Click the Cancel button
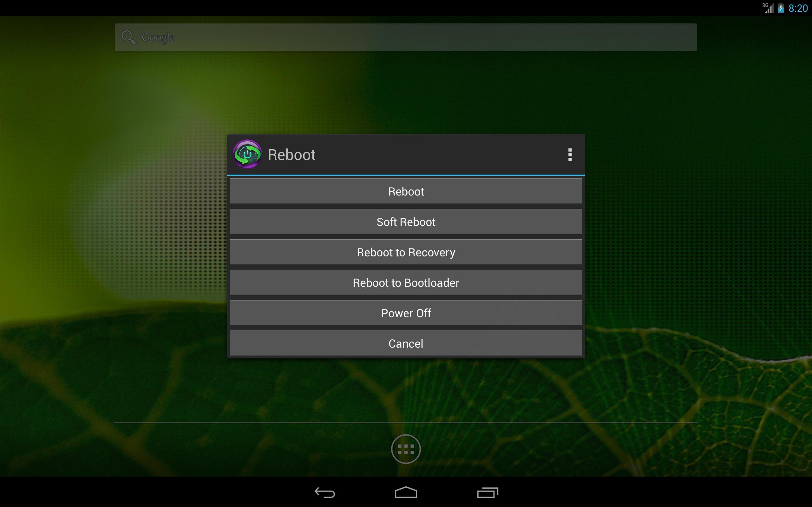The height and width of the screenshot is (507, 812). point(406,343)
